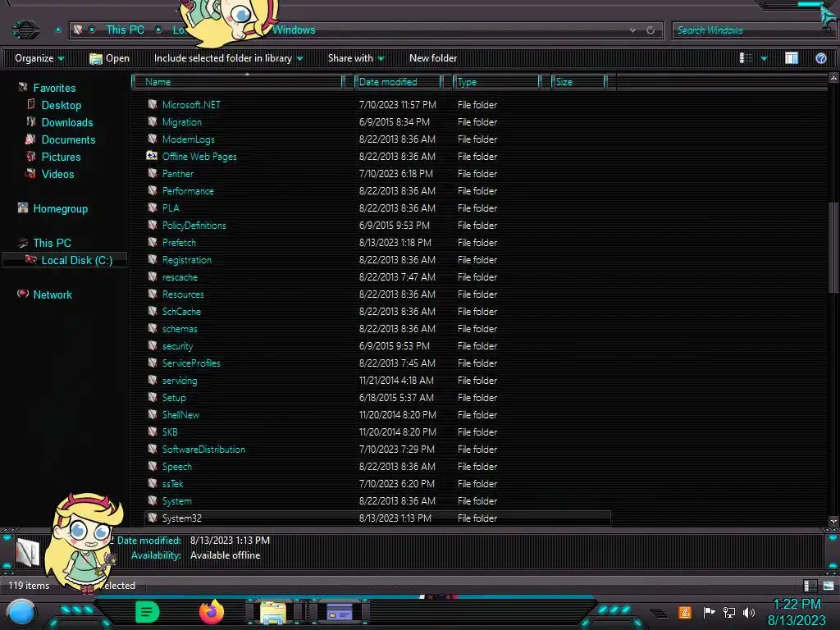Click the Offline Web Pages icon
Viewport: 840px width, 630px height.
click(152, 156)
